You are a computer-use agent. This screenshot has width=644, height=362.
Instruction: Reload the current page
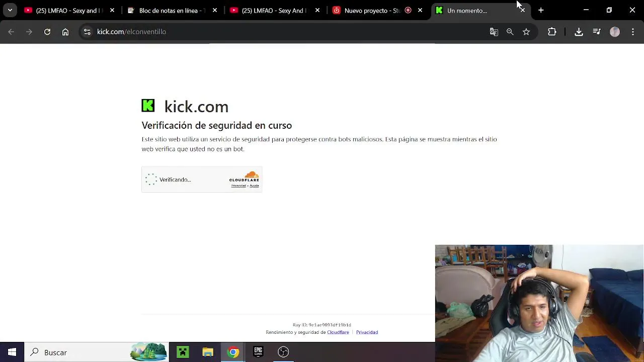click(47, 32)
